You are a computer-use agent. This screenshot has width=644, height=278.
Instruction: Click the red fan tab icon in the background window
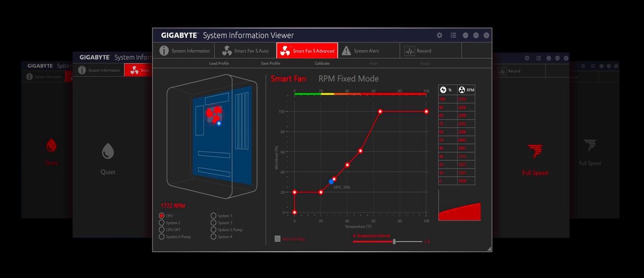[134, 70]
